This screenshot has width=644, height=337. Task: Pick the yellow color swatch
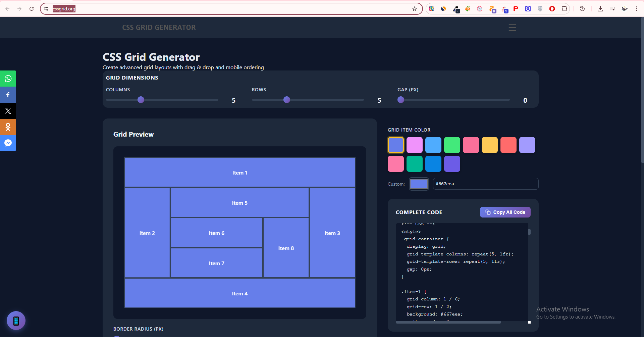coord(489,145)
